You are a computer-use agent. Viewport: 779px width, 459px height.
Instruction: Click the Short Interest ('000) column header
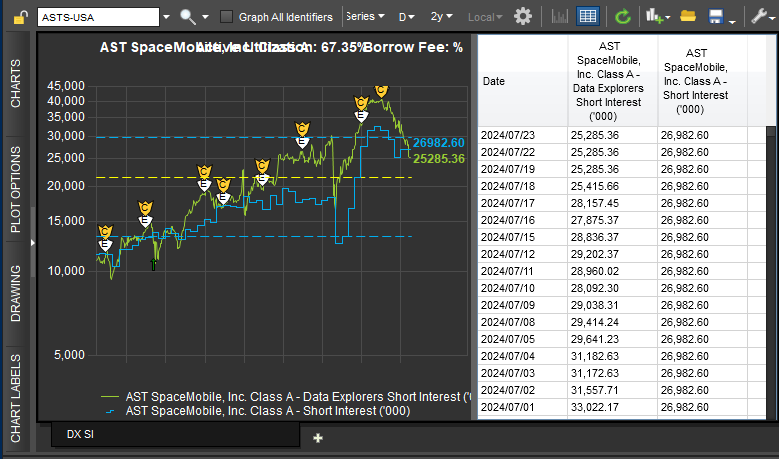[x=702, y=80]
